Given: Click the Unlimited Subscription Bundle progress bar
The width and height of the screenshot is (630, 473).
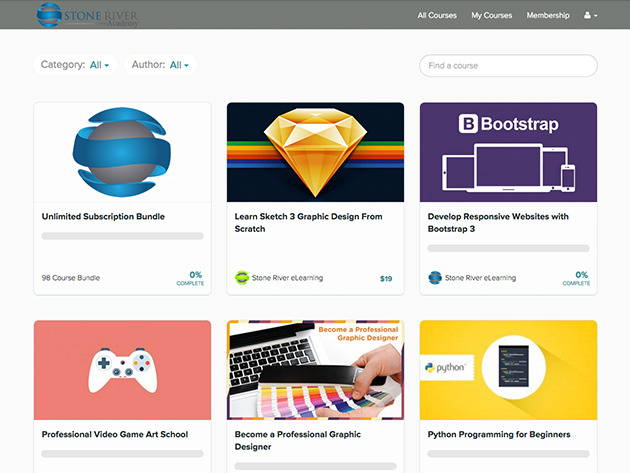Looking at the screenshot, I should point(123,236).
